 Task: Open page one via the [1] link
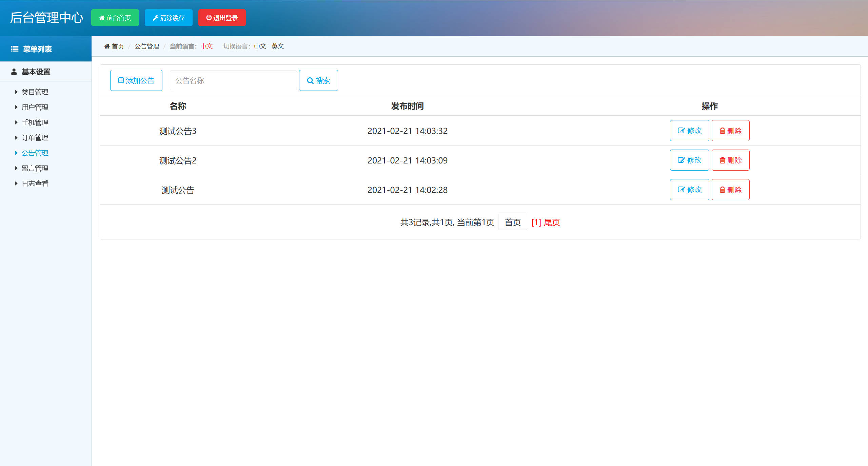tap(536, 222)
